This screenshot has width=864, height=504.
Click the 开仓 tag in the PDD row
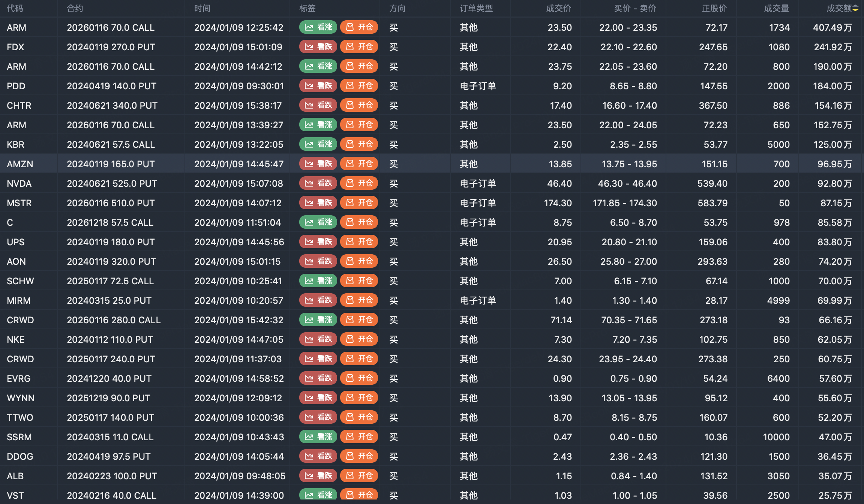[359, 86]
